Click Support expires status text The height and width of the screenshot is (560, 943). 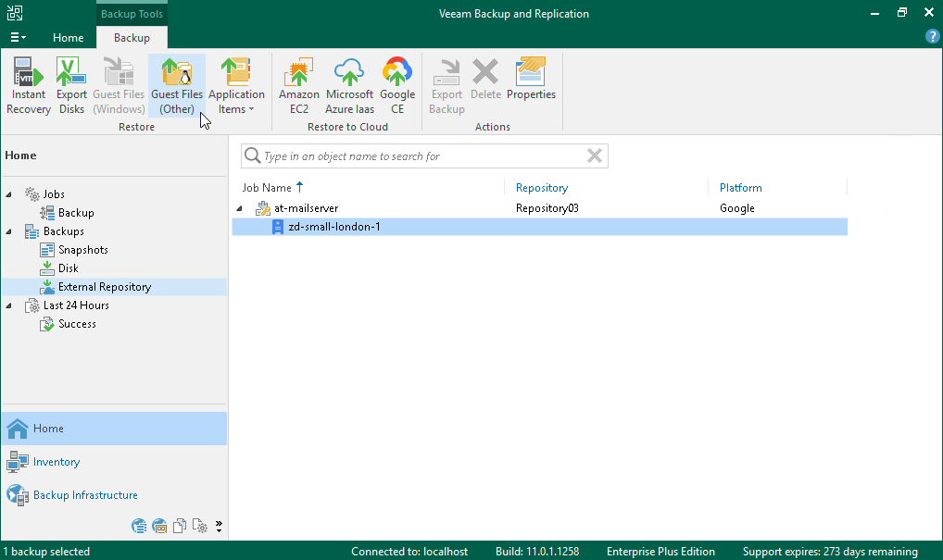[x=830, y=552]
